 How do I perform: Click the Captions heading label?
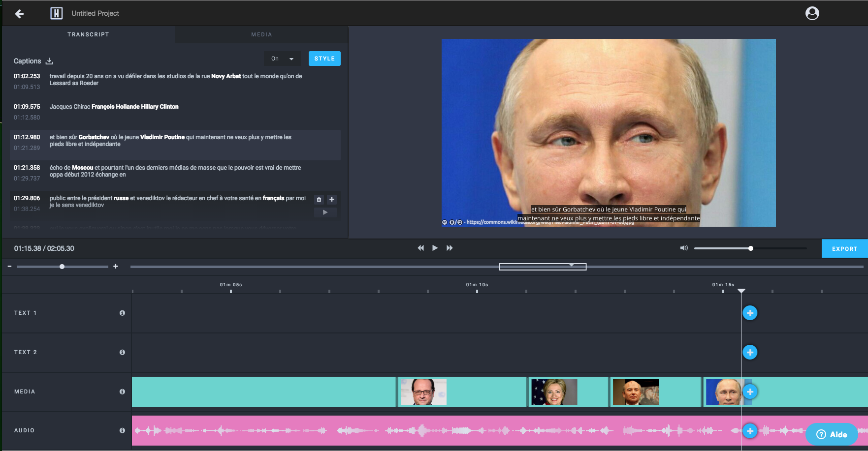27,61
